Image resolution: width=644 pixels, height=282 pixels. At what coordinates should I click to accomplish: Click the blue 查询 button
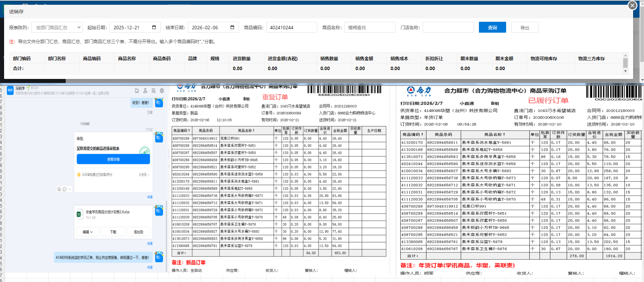[x=492, y=28]
